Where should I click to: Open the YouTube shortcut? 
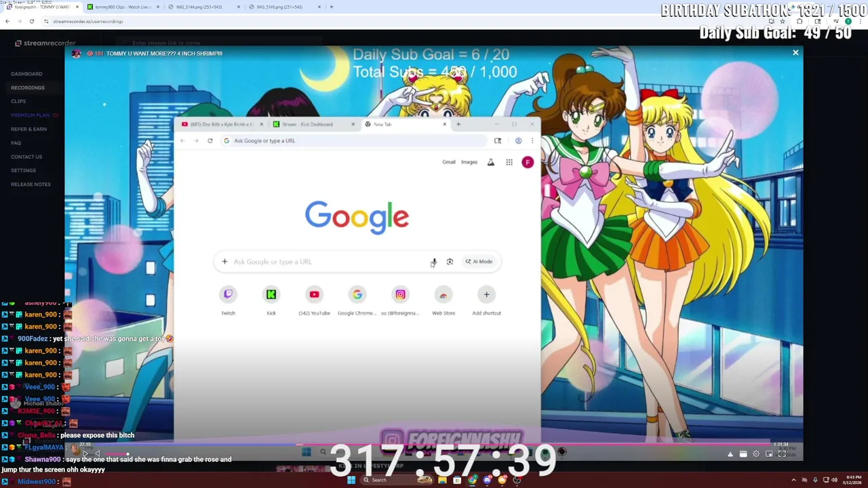pos(314,300)
